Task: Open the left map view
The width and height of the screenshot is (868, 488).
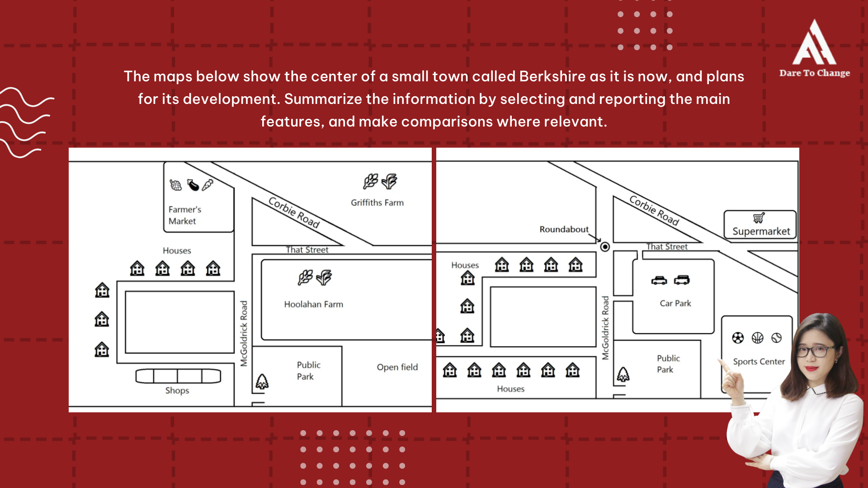Action: pyautogui.click(x=250, y=283)
